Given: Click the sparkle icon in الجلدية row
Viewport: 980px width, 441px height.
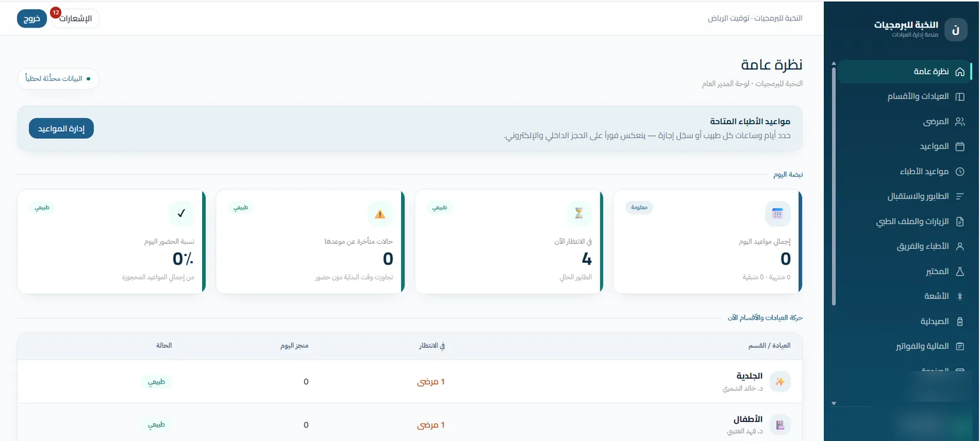Looking at the screenshot, I should click(x=780, y=382).
